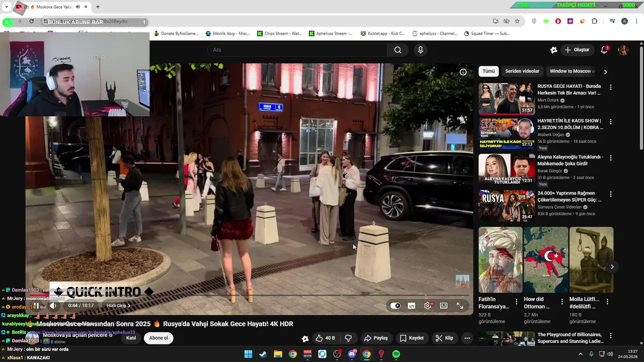Click install app icon in address bar
This screenshot has height=362, width=644.
[x=496, y=21]
